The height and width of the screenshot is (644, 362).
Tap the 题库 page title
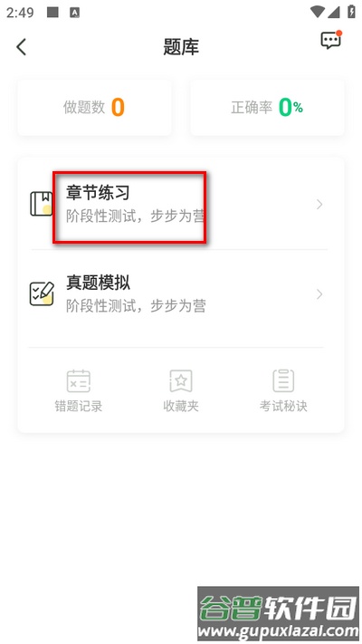click(x=181, y=47)
